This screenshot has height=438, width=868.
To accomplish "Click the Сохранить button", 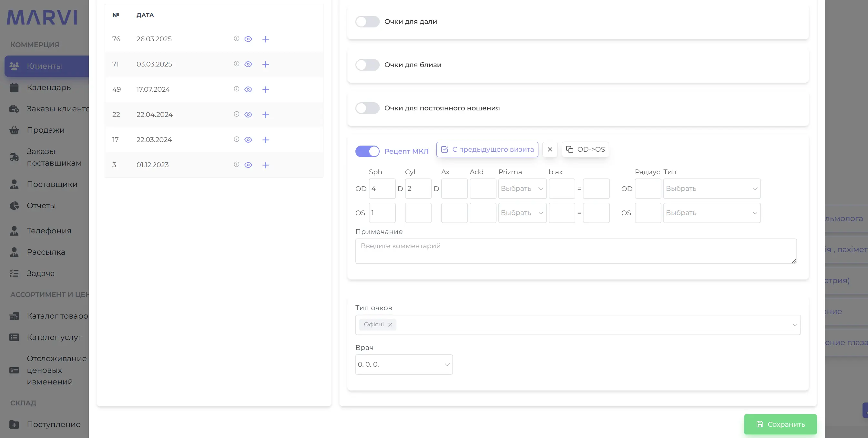I will pyautogui.click(x=781, y=424).
